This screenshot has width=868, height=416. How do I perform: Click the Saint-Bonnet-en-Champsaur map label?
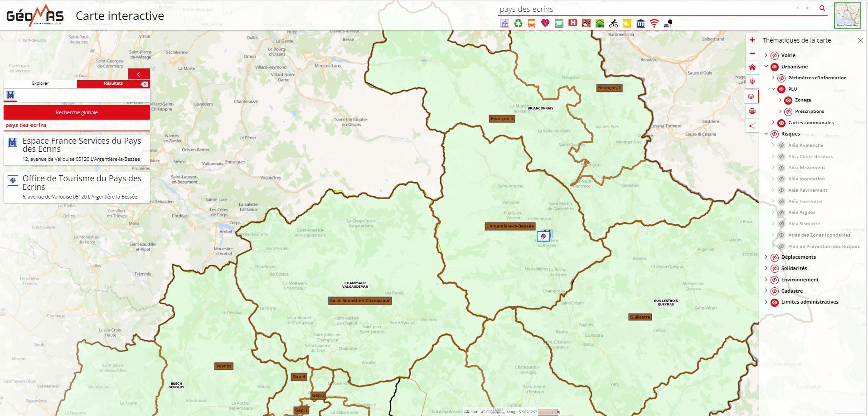coord(360,300)
